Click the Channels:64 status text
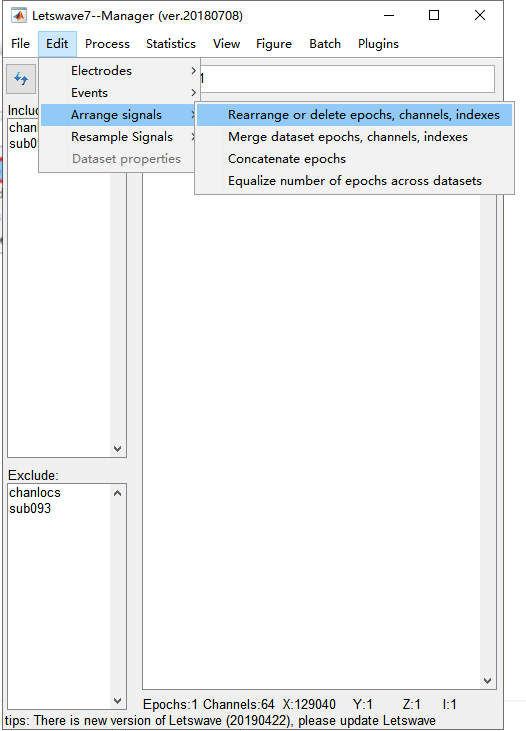 239,704
